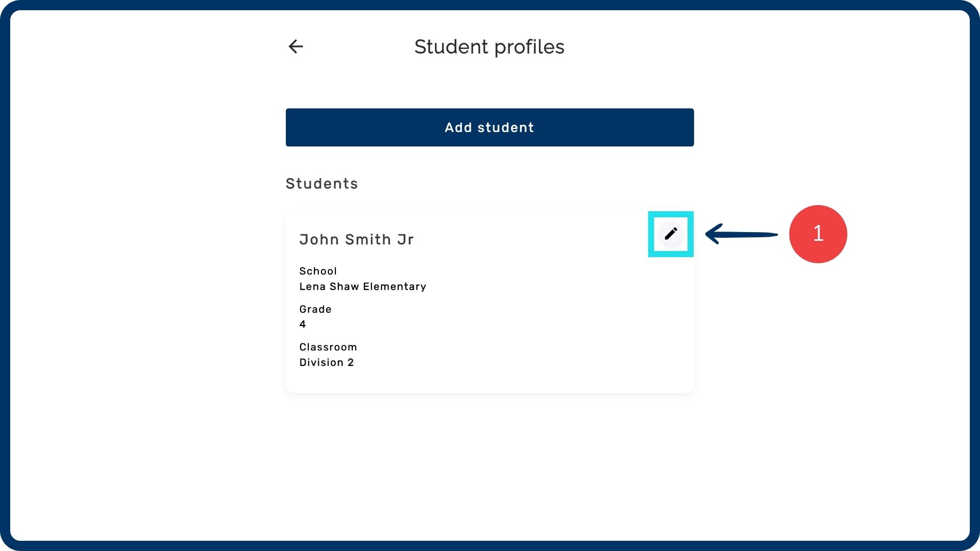980x551 pixels.
Task: Click the word 'student' on button
Action: [505, 128]
